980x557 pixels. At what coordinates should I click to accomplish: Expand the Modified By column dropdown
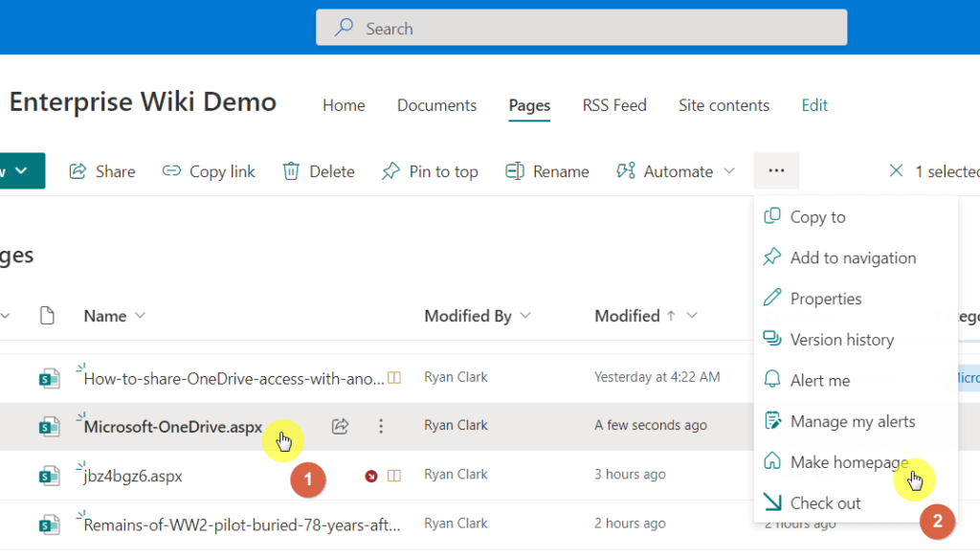(525, 316)
